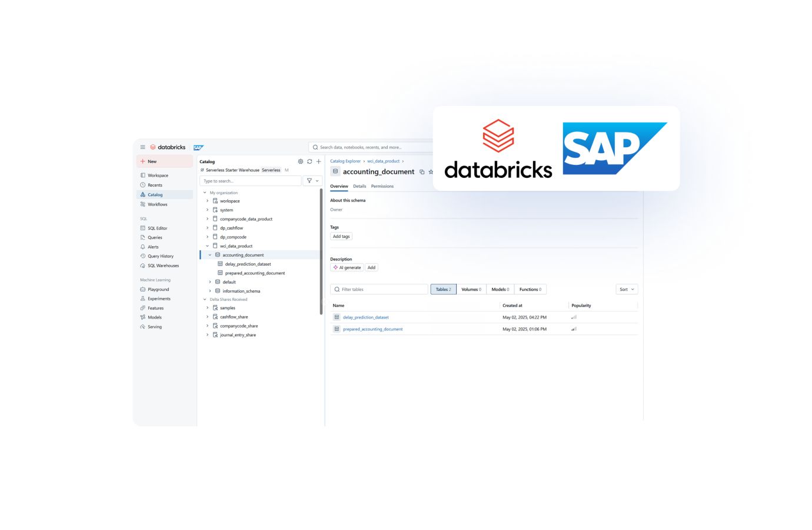Screen dimensions: 812x530
Task: Click the AI generate description button
Action: tap(347, 267)
